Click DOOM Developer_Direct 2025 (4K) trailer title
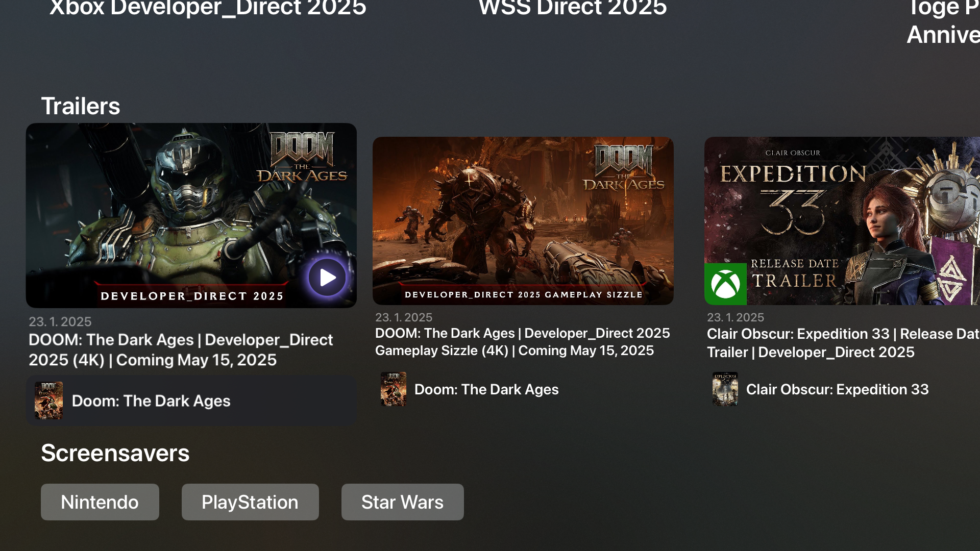This screenshot has width=980, height=551. [x=181, y=350]
